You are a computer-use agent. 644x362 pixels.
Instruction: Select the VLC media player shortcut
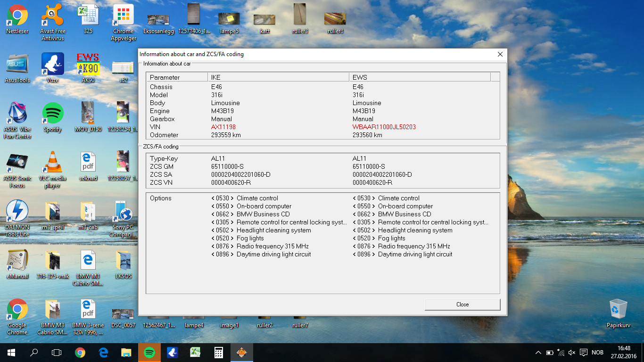point(53,169)
